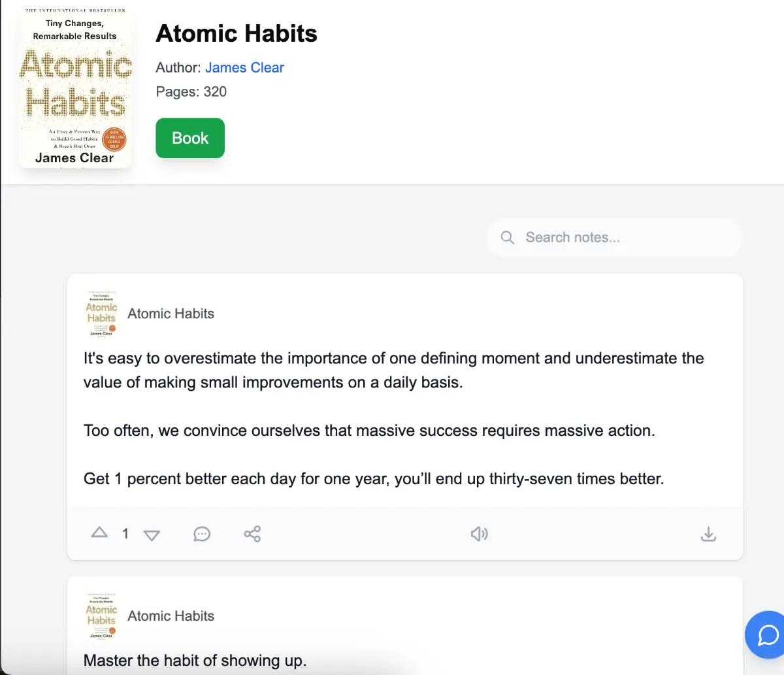Viewport: 784px width, 675px height.
Task: Click the second note's Atomic Habits title
Action: pos(171,616)
